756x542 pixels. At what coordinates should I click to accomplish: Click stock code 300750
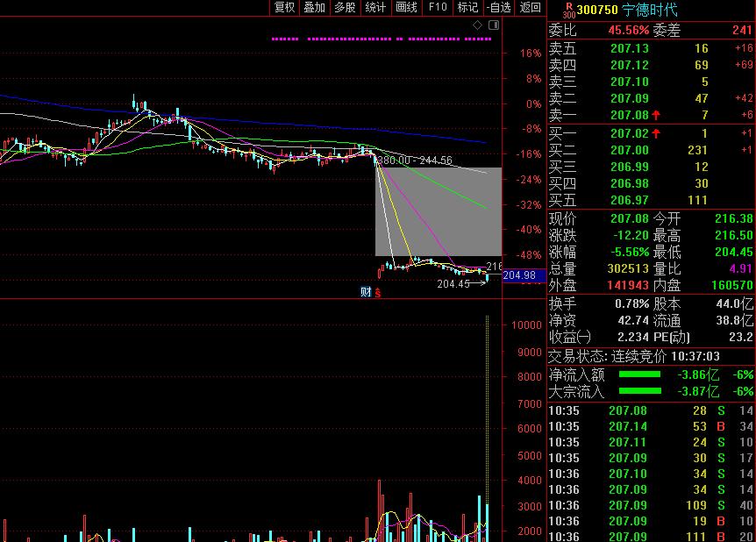(x=597, y=10)
